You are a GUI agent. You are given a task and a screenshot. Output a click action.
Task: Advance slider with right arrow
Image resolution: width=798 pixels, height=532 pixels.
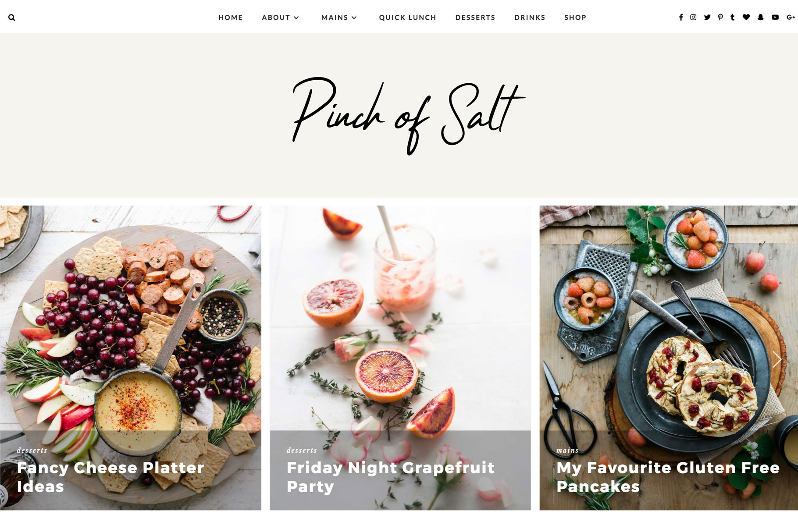click(777, 359)
